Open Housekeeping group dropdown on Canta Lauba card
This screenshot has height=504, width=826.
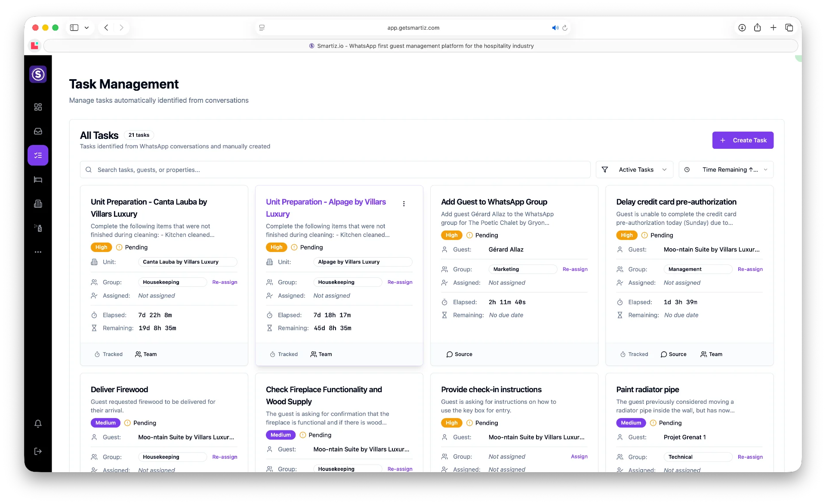[173, 282]
